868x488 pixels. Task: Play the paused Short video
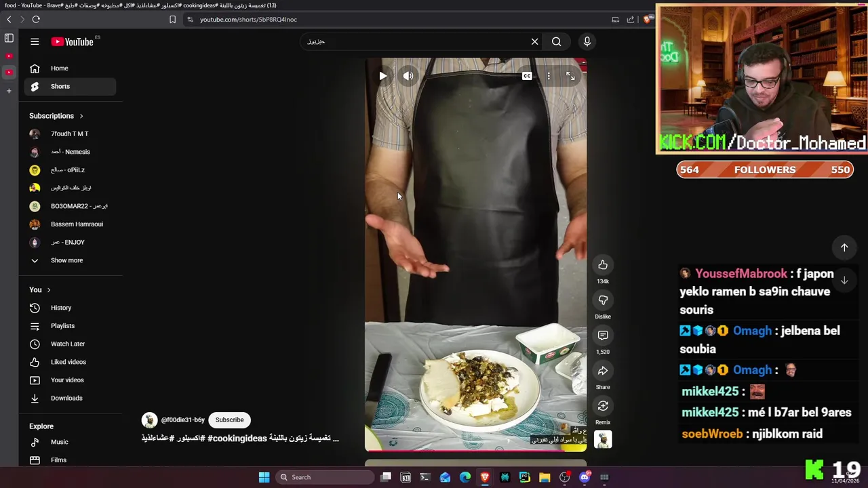[x=383, y=76]
